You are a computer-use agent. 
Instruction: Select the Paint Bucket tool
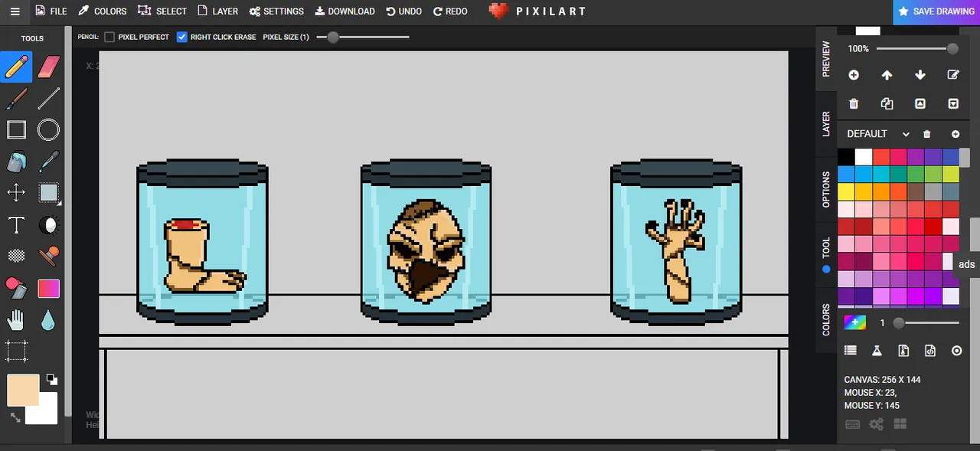pos(17,162)
